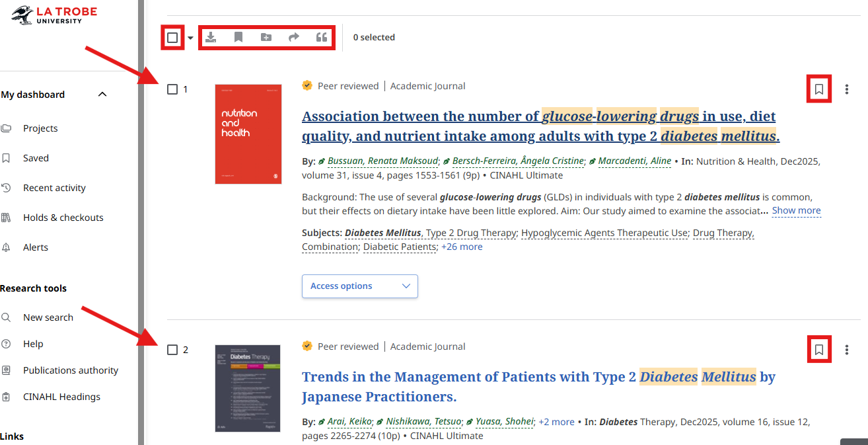Click the share arrow icon in the toolbar
This screenshot has width=868, height=445.
tap(294, 38)
